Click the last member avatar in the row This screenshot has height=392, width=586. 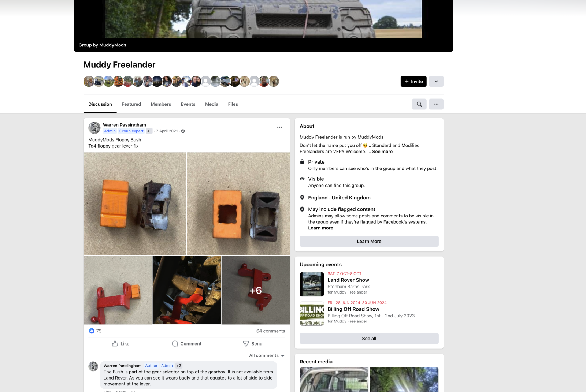point(274,81)
